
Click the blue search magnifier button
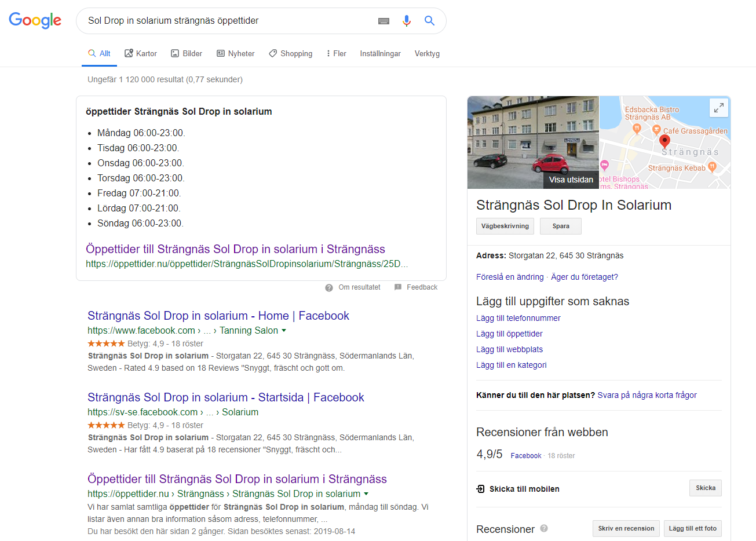[429, 21]
